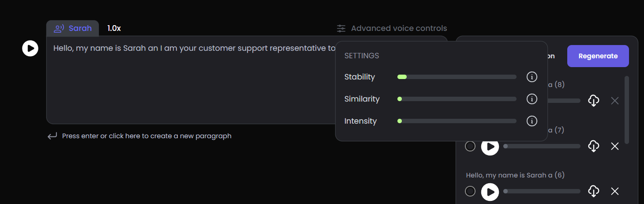Show info for Intensity setting

coord(532,121)
